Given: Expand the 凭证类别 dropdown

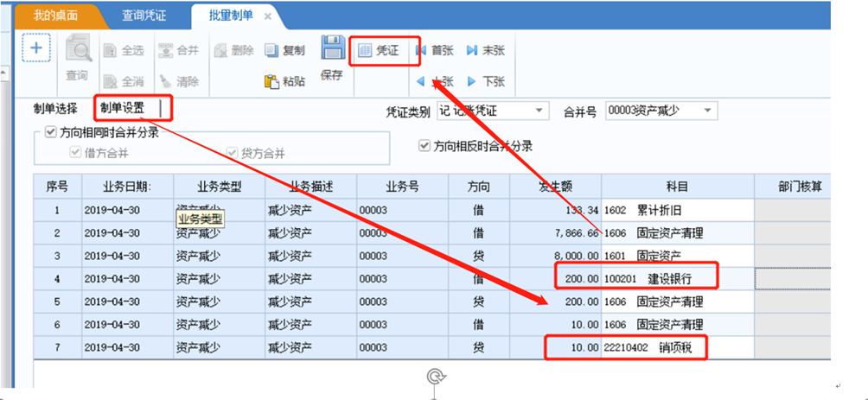Looking at the screenshot, I should (539, 111).
